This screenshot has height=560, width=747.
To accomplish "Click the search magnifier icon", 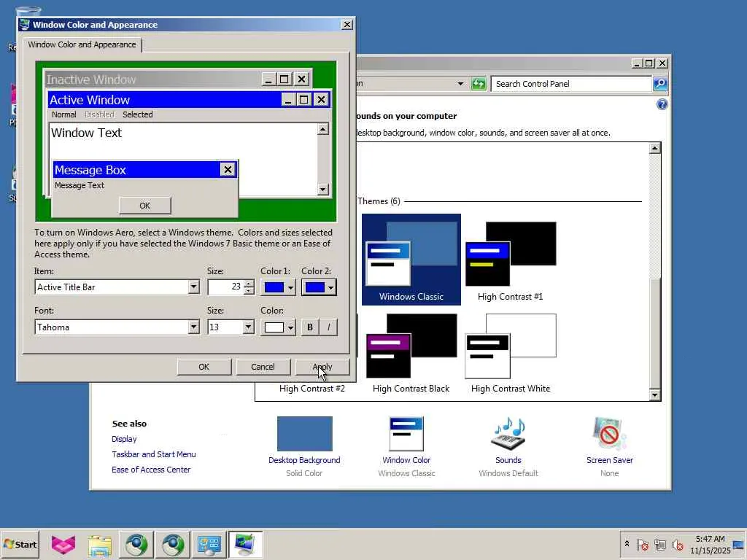I will (659, 84).
